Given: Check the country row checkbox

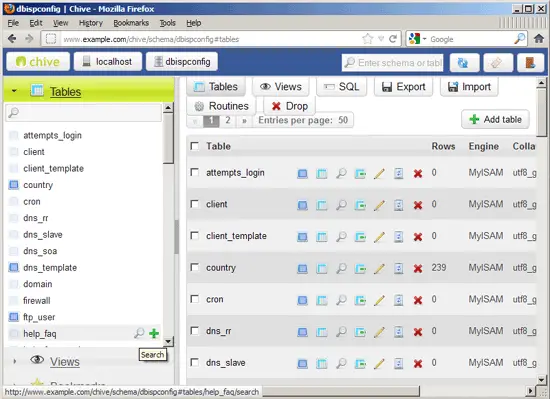Looking at the screenshot, I should tap(194, 267).
